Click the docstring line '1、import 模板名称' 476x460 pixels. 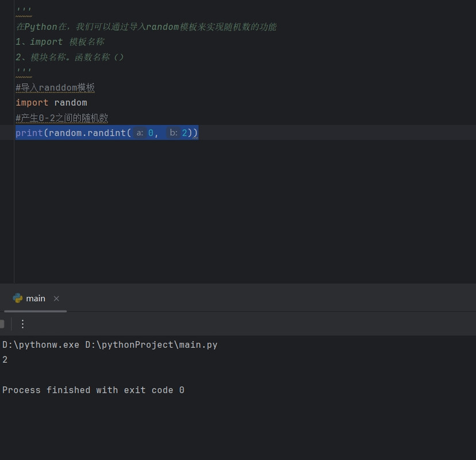tap(60, 42)
